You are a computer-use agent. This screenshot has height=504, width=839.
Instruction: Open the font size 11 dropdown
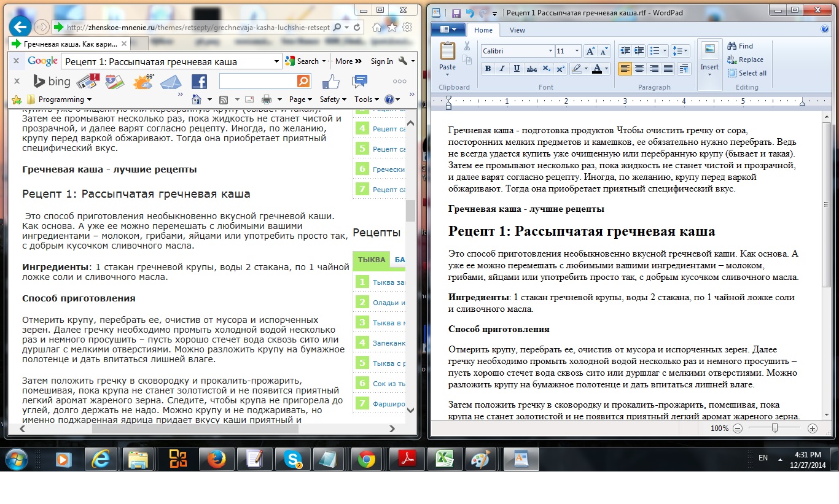pos(577,51)
